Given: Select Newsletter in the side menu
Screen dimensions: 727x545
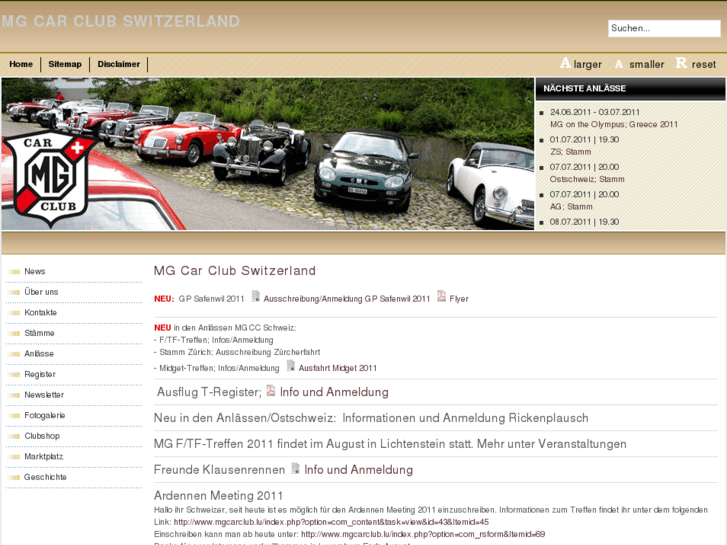Looking at the screenshot, I should coord(44,395).
